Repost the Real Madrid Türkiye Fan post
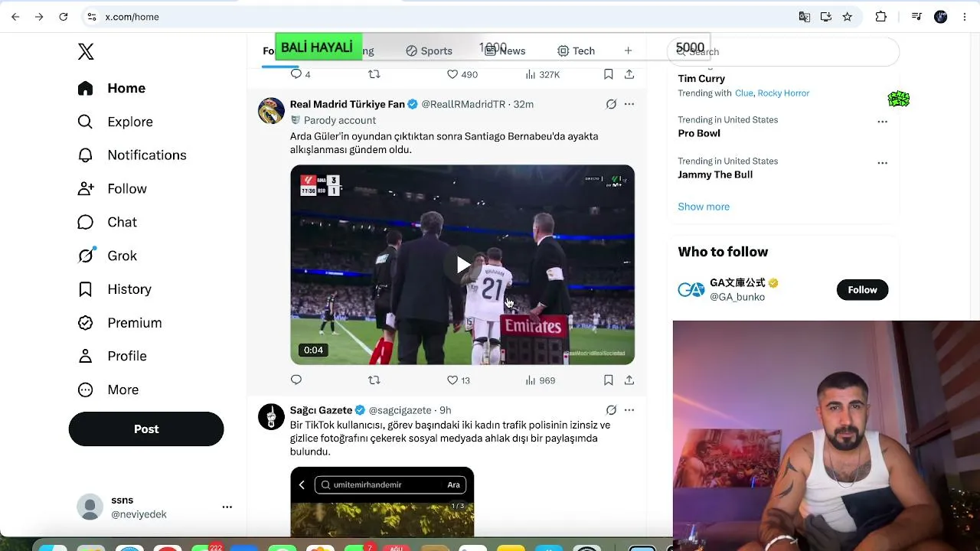 (x=374, y=380)
